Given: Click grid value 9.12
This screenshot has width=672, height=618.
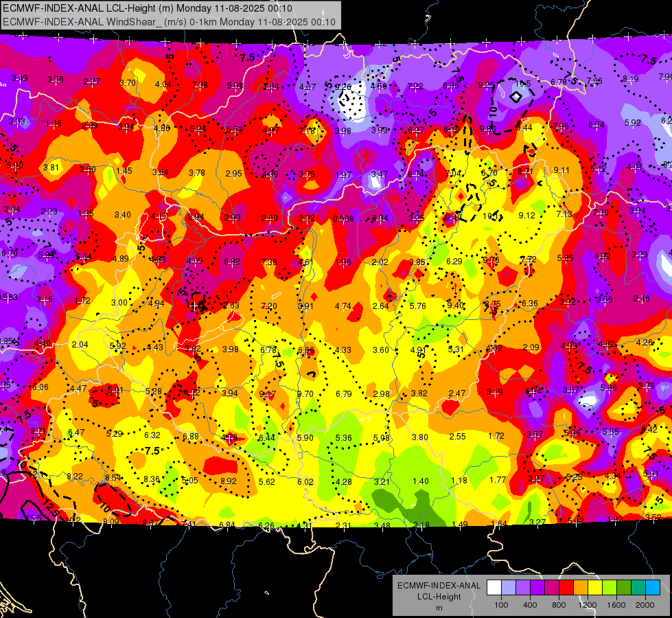Looking at the screenshot, I should [x=526, y=216].
